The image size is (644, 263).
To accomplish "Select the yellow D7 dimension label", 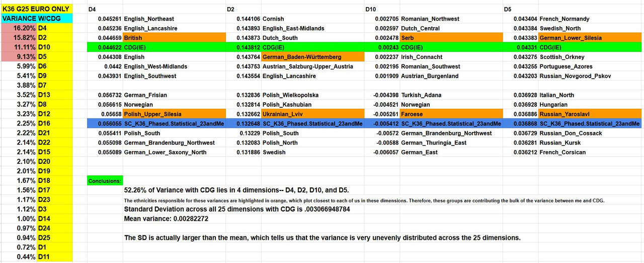I will [x=54, y=86].
